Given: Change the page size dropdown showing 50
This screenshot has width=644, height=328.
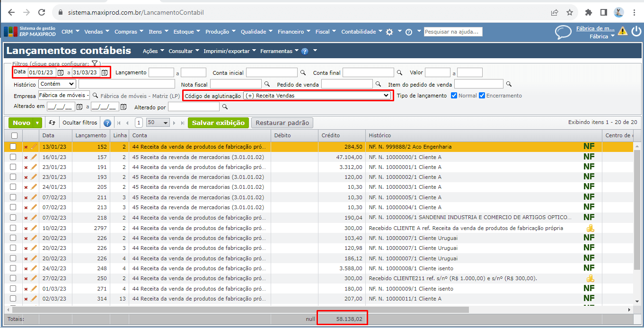Looking at the screenshot, I should pos(158,123).
